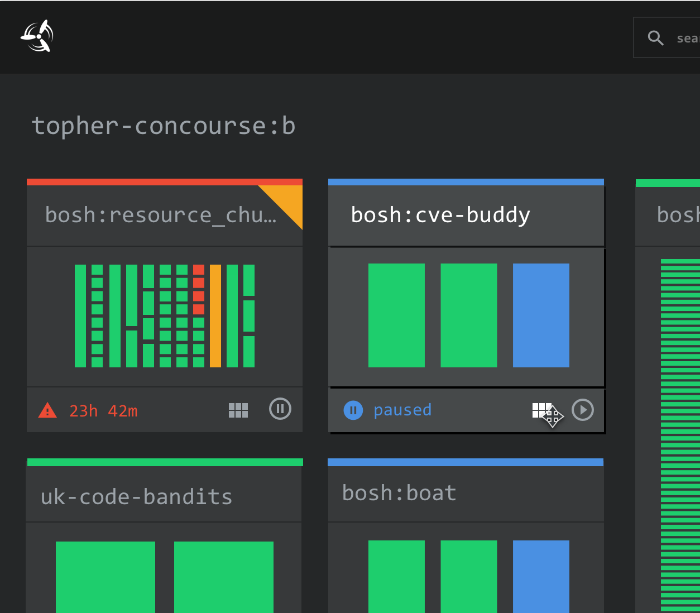700x613 pixels.
Task: Click the Concourse logo in the top bar
Action: point(37,36)
